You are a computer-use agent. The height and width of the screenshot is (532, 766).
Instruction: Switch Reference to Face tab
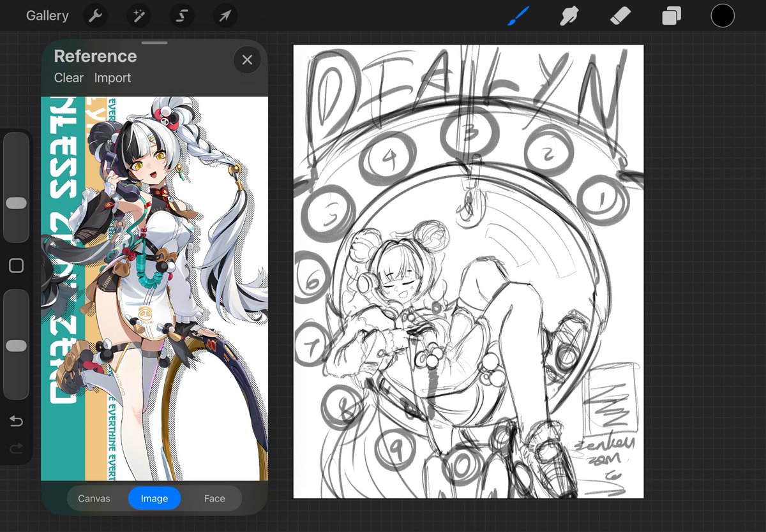[x=214, y=499]
